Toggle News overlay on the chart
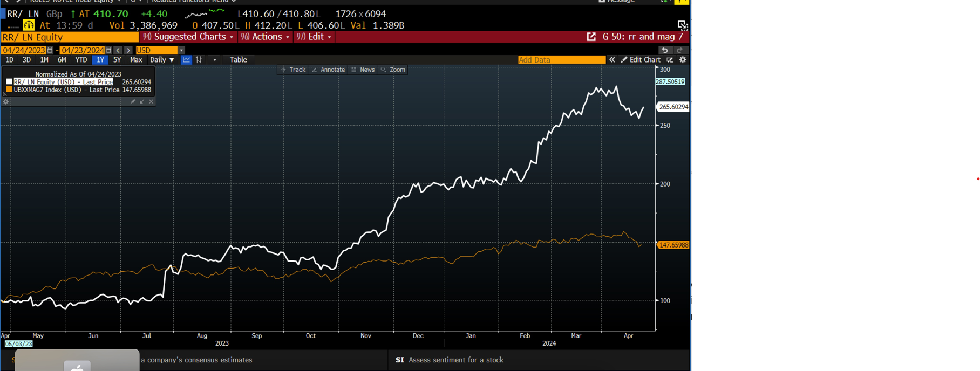This screenshot has height=371, width=980. point(363,70)
